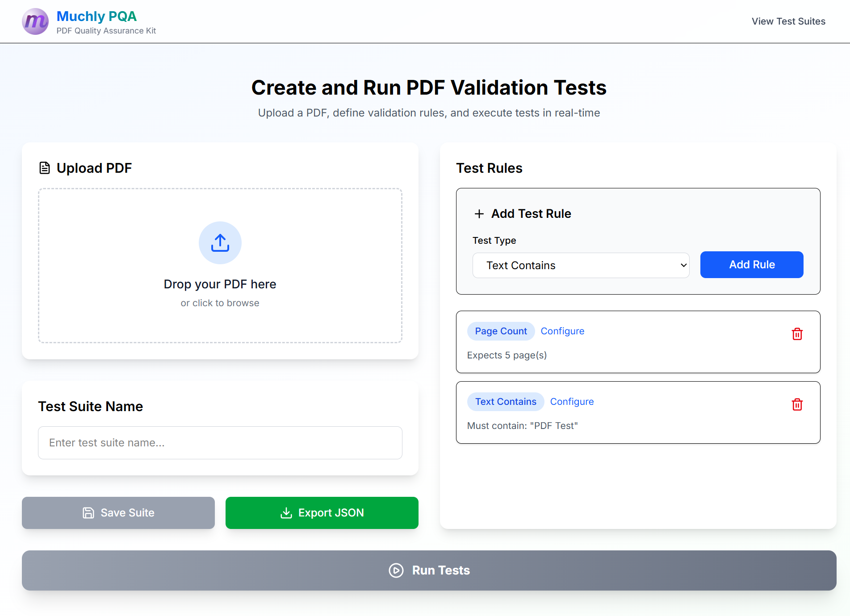Select the Page Count rule badge
This screenshot has width=850, height=616.
tap(501, 331)
